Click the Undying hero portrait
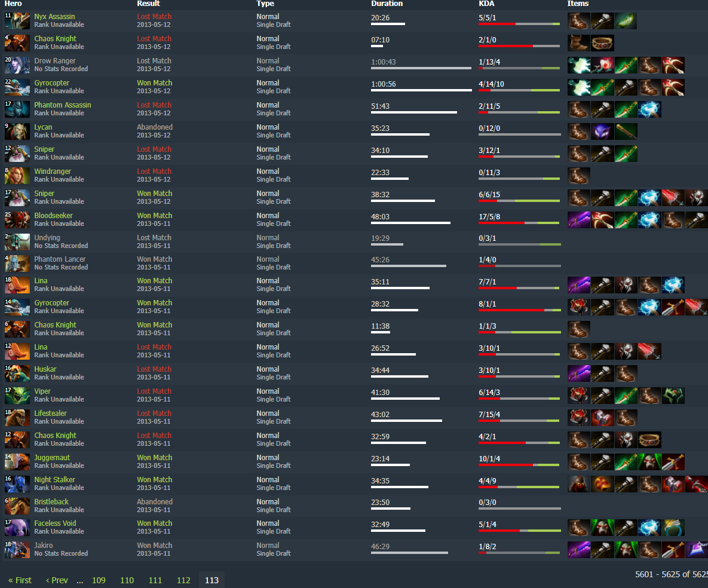This screenshot has width=708, height=588. click(17, 242)
